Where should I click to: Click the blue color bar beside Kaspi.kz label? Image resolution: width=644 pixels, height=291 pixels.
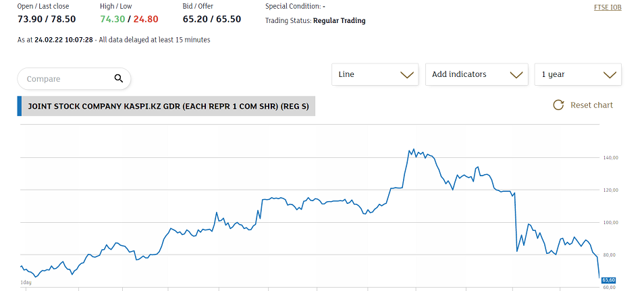[20, 106]
